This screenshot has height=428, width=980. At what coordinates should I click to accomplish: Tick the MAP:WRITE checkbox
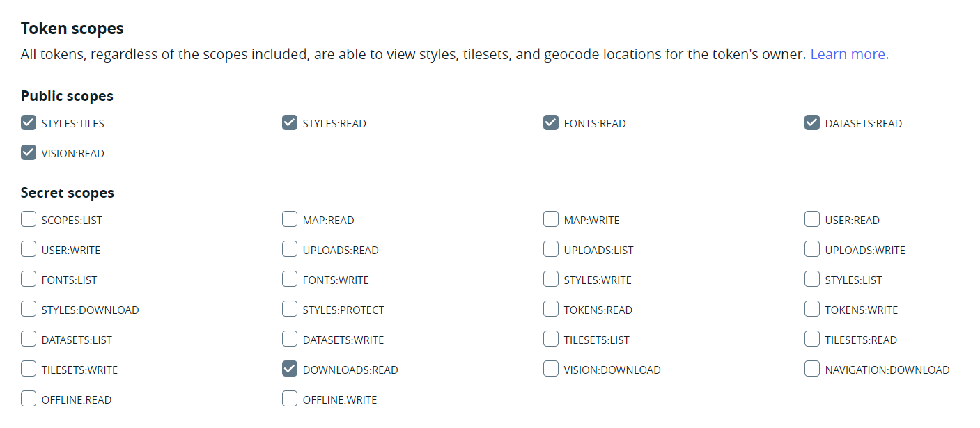(551, 220)
